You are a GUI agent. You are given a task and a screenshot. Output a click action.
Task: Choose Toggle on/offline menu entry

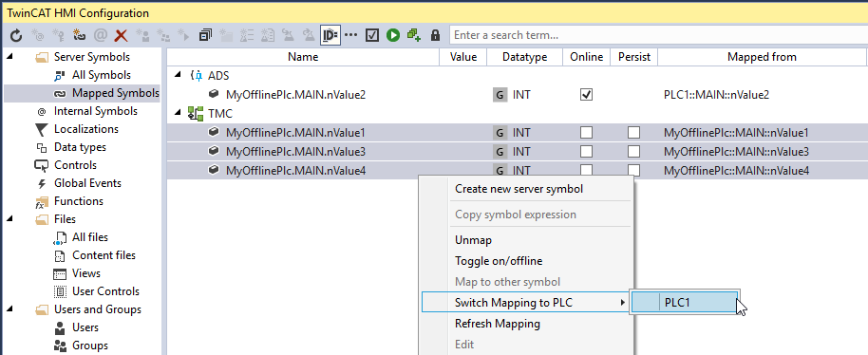coord(499,261)
